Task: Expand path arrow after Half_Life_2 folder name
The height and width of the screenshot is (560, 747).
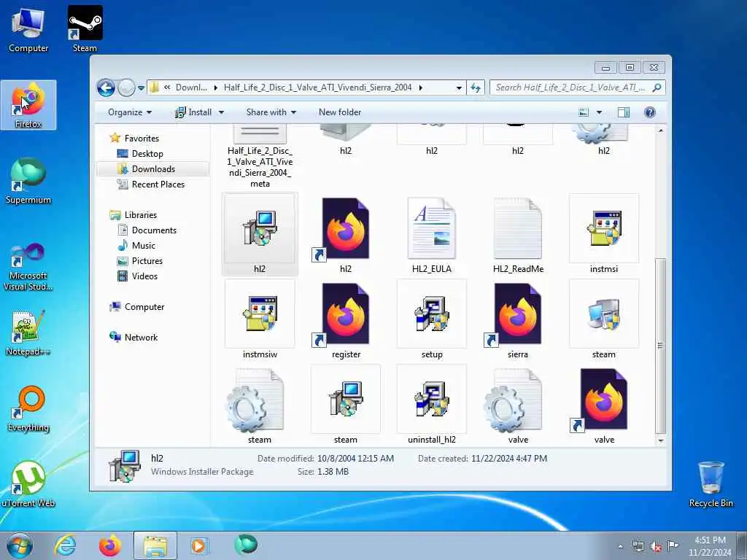Action: click(x=421, y=87)
